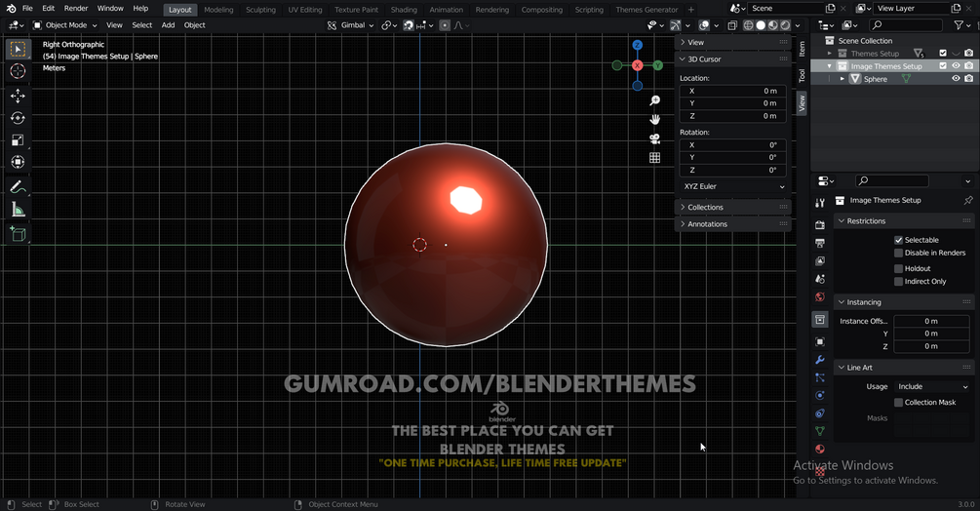This screenshot has width=980, height=511.
Task: Select the Scale tool
Action: pyautogui.click(x=18, y=139)
